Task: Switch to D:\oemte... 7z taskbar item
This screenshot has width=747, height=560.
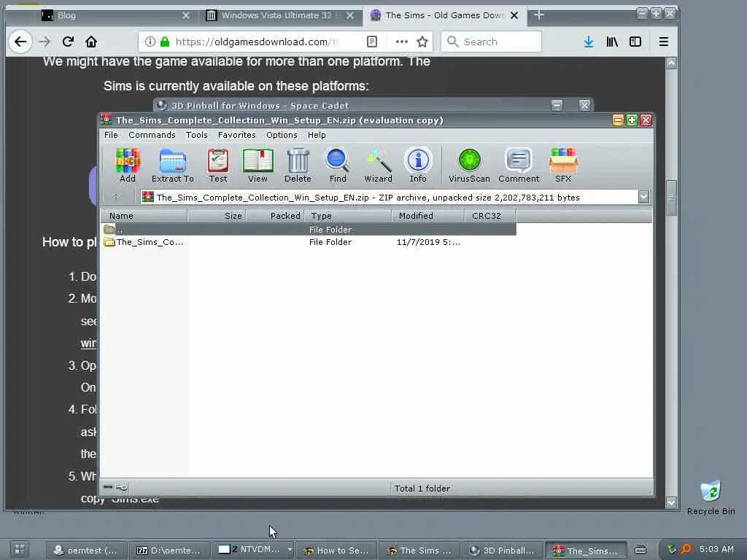Action: pyautogui.click(x=169, y=550)
